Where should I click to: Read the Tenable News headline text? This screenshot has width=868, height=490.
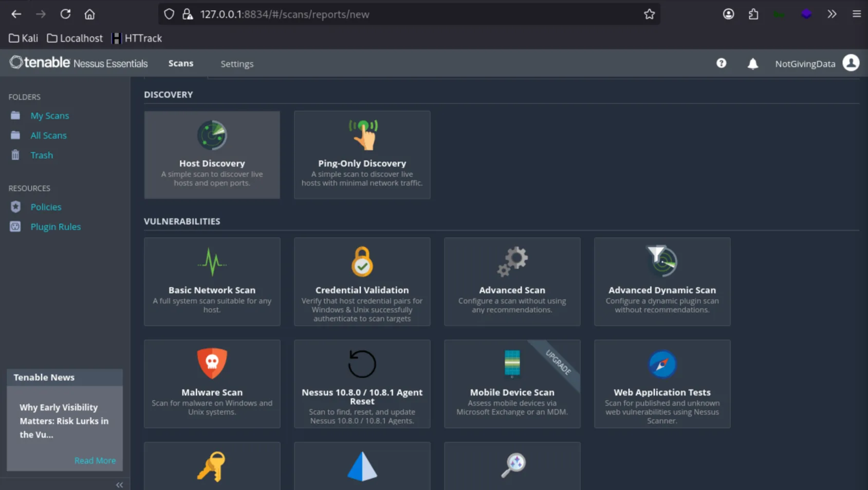tap(64, 421)
